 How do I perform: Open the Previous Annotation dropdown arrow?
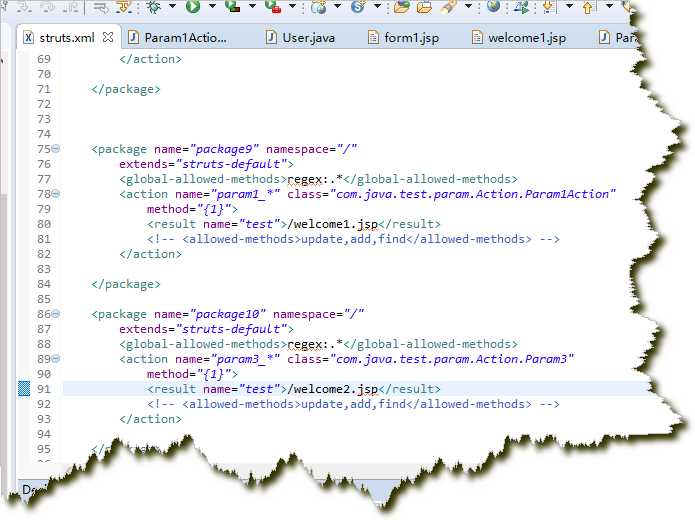[x=609, y=6]
